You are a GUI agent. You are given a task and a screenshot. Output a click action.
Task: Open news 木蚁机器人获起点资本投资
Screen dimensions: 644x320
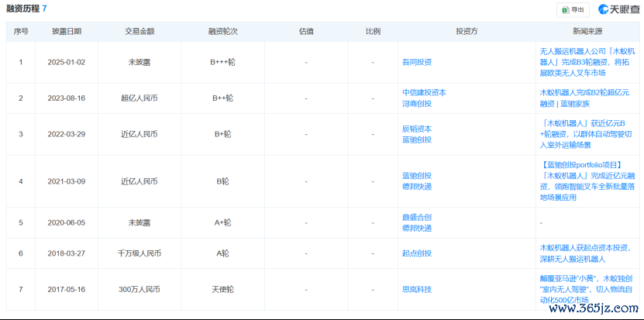[x=585, y=253]
